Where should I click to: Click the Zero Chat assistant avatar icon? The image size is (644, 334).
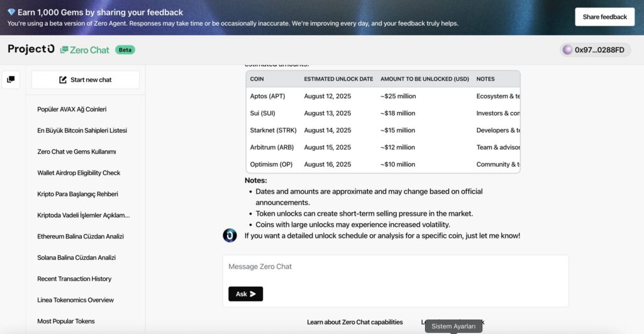point(230,235)
